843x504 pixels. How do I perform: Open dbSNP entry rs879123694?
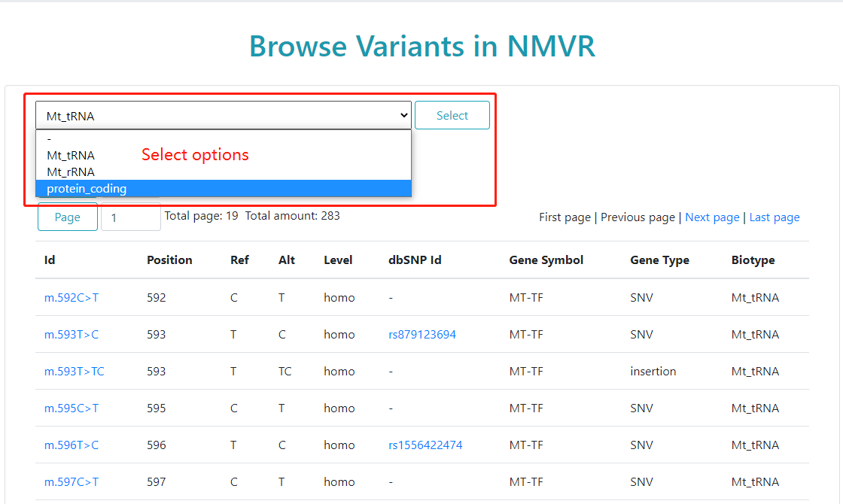click(x=422, y=335)
